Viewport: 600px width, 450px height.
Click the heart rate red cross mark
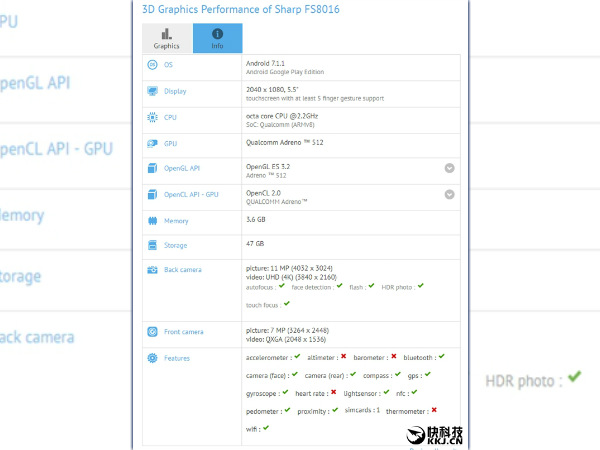(334, 392)
